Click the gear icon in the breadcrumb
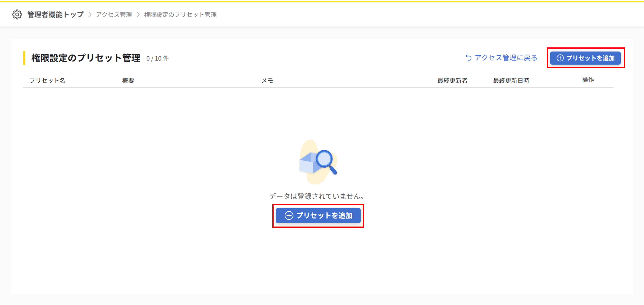The height and width of the screenshot is (305, 644). click(x=17, y=14)
